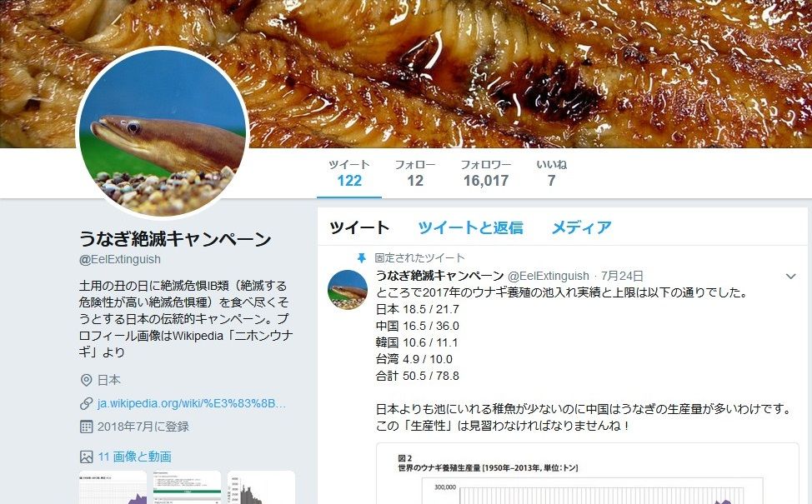The height and width of the screenshot is (504, 812).
Task: Click the link chain icon in profile
Action: point(87,403)
